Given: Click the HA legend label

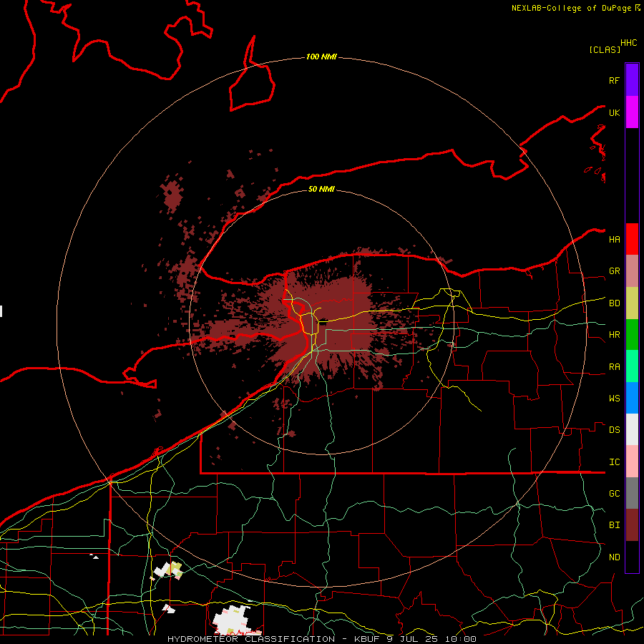Looking at the screenshot, I should coord(614,239).
